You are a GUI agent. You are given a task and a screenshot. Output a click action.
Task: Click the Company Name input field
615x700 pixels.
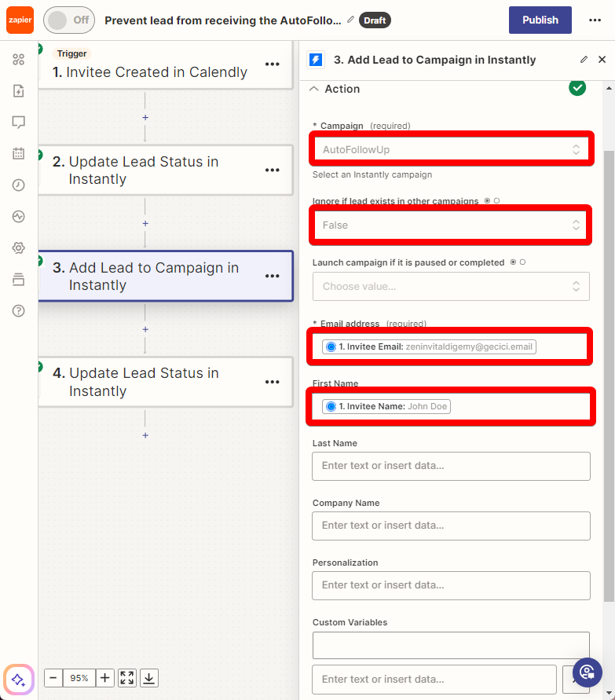pyautogui.click(x=451, y=526)
